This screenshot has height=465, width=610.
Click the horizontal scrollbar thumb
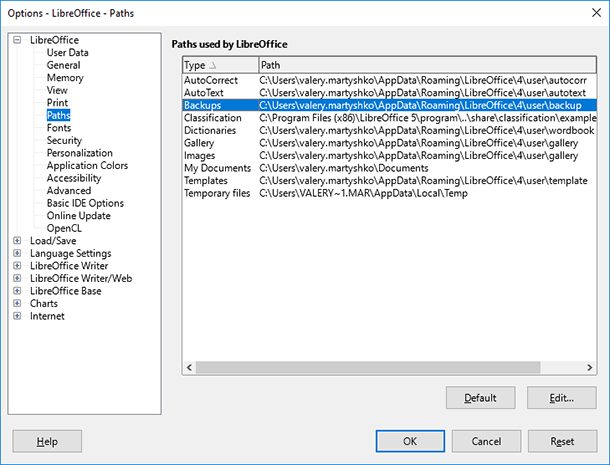click(x=368, y=367)
